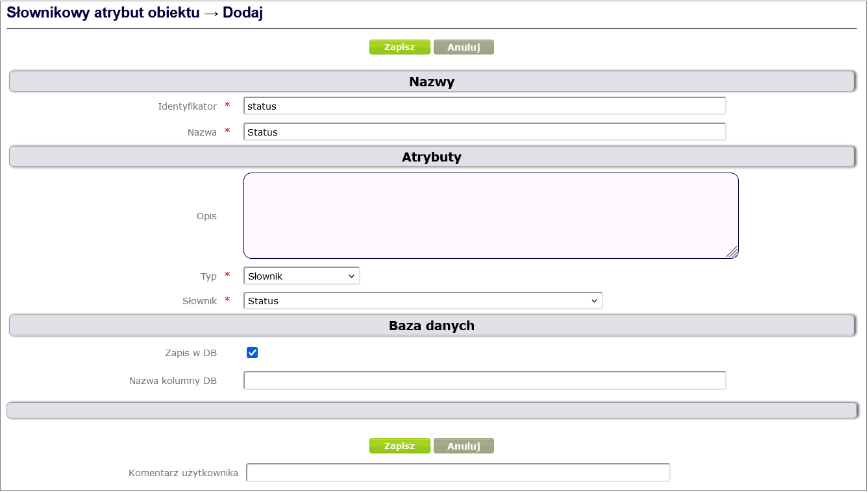This screenshot has height=493, width=868.
Task: Focus the Komentarz użytkownika input
Action: coord(458,473)
